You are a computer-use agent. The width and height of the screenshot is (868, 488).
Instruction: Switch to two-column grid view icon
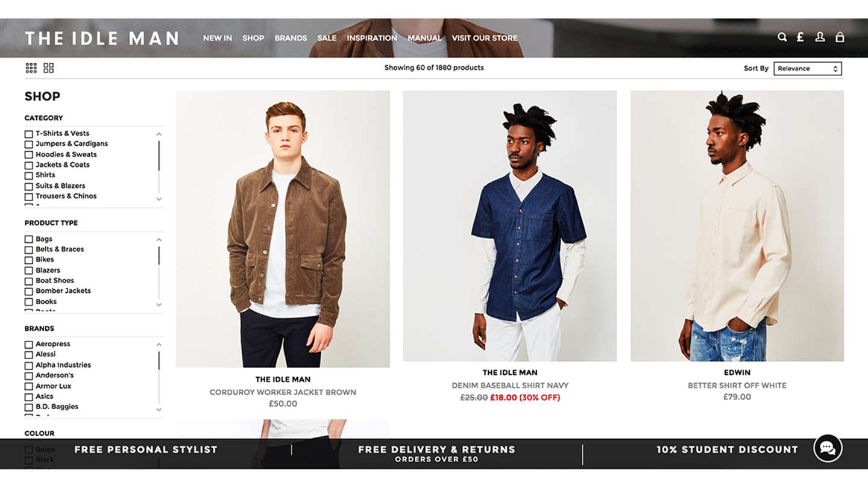click(49, 68)
